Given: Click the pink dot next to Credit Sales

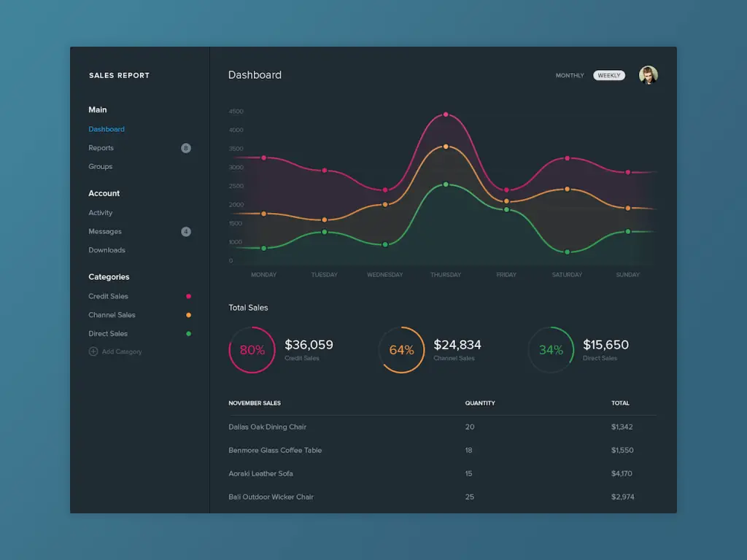Looking at the screenshot, I should [x=187, y=296].
